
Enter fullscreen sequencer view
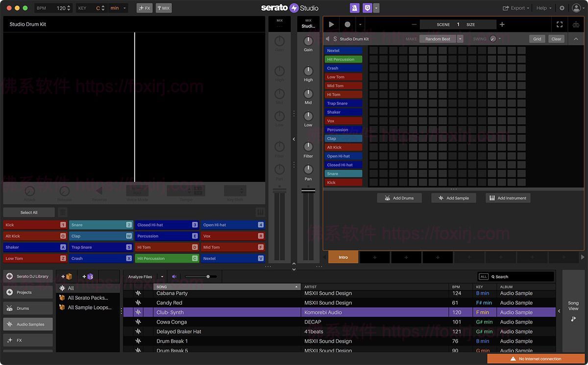560,25
